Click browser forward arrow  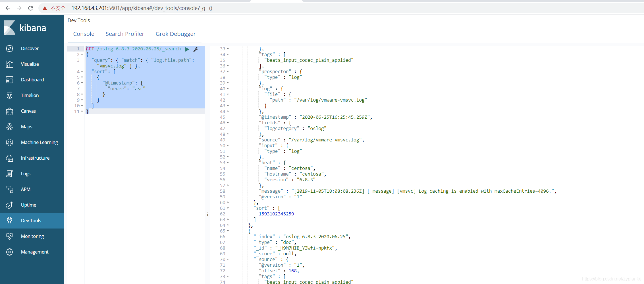point(19,8)
